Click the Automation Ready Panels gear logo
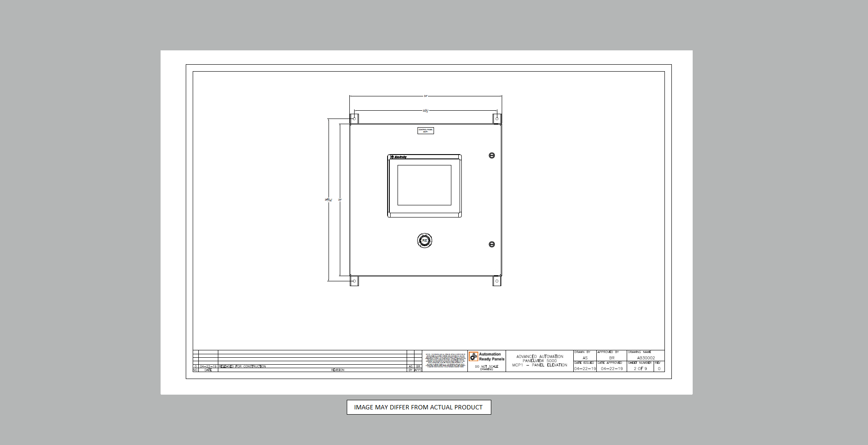Screen dimensions: 868x445 pyautogui.click(x=473, y=356)
